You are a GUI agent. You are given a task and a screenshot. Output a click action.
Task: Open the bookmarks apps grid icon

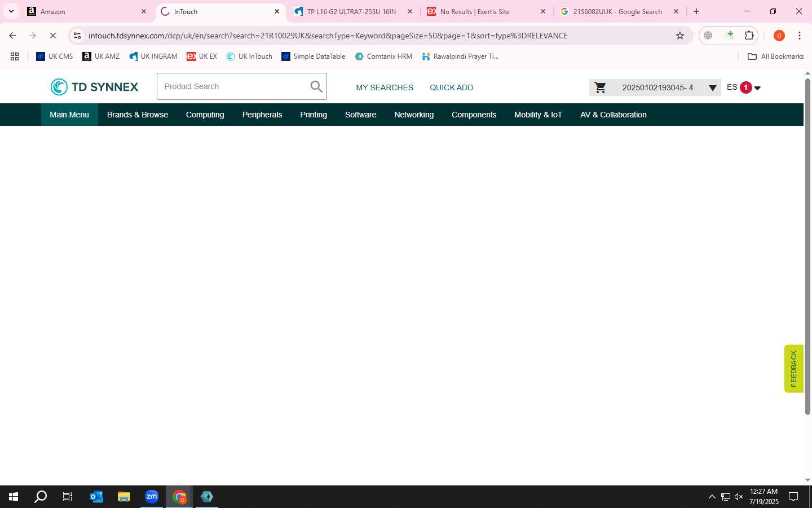tap(15, 56)
